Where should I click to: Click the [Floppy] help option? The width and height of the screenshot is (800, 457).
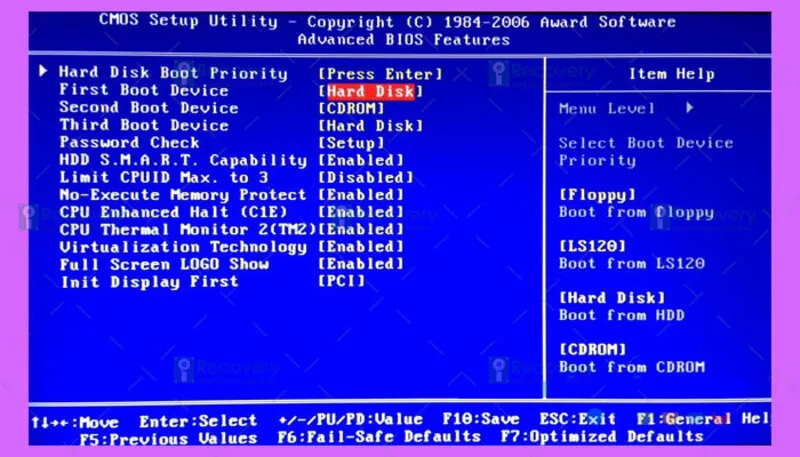click(x=597, y=195)
